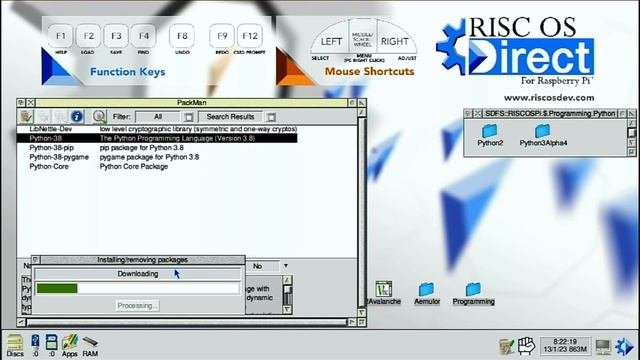The image size is (640, 360).
Task: Click the display manager monitor icon
Action: tap(603, 347)
